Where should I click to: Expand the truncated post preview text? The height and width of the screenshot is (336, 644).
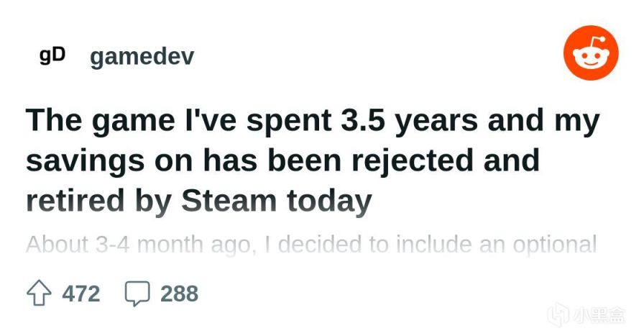point(311,245)
